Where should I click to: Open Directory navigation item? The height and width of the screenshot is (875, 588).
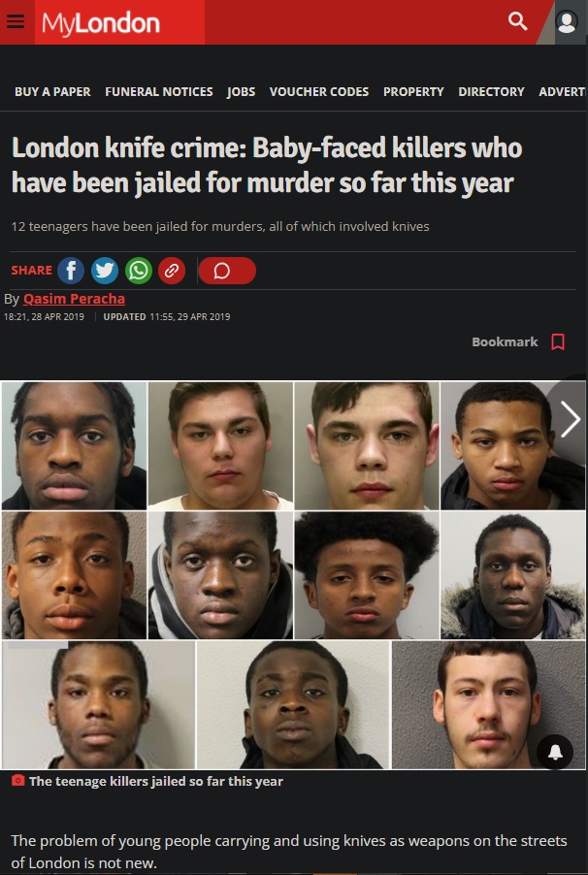coord(491,91)
